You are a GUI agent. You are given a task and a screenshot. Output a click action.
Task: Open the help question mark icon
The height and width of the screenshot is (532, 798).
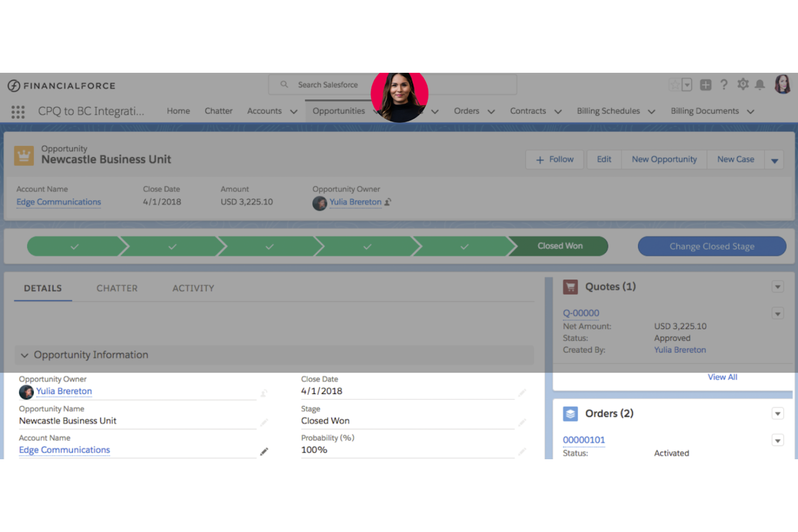[724, 85]
